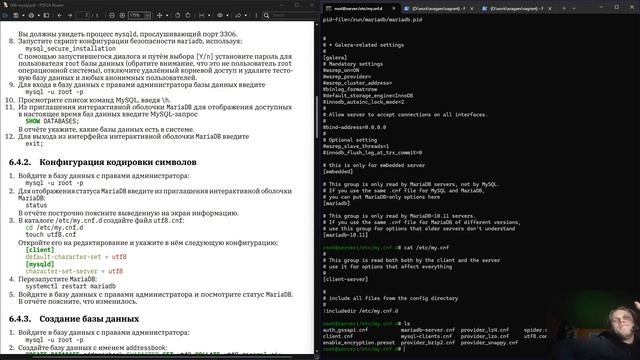Click 'mariadb-server.cnf' in terminal listing
640x360 pixels.
[428, 330]
